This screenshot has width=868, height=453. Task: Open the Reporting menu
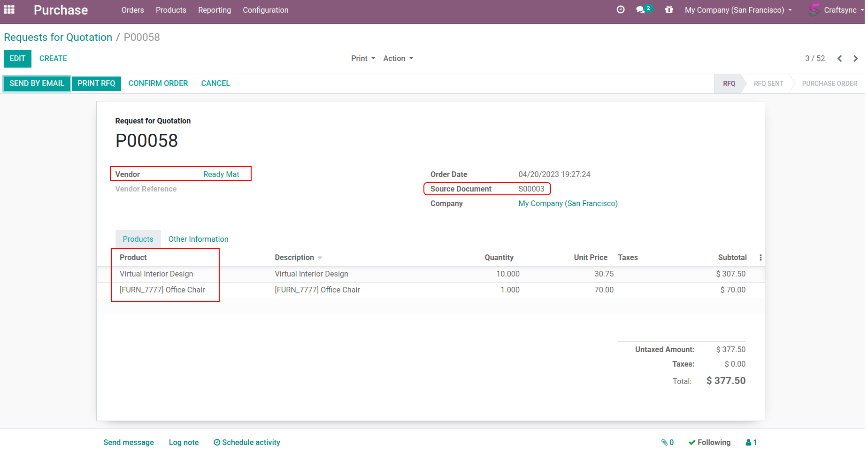pos(214,10)
